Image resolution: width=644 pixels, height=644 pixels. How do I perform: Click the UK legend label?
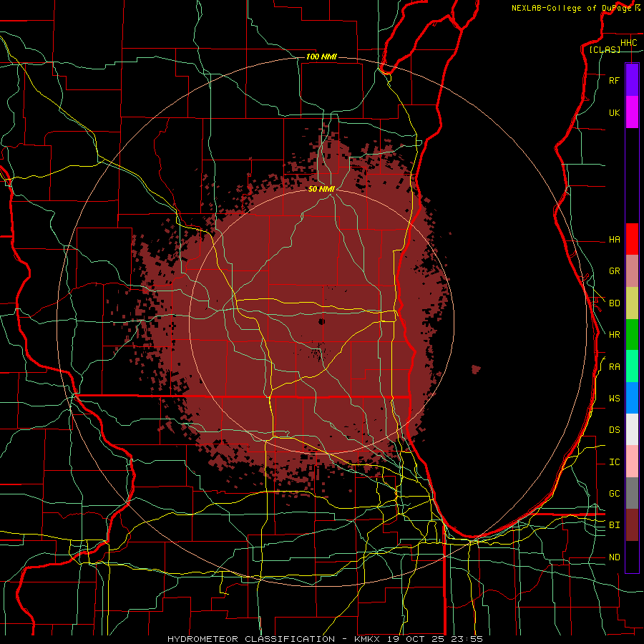click(x=614, y=112)
